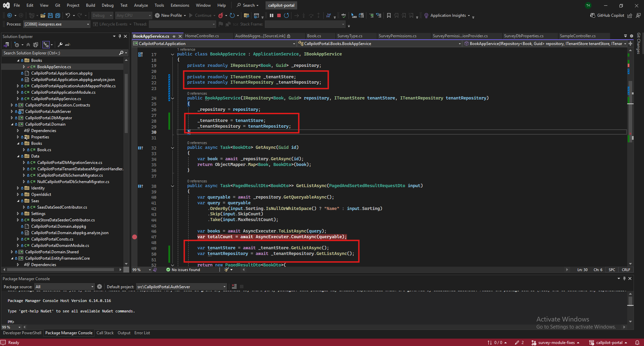
Task: Click the survey-module-fixes branch in status bar
Action: 556,343
